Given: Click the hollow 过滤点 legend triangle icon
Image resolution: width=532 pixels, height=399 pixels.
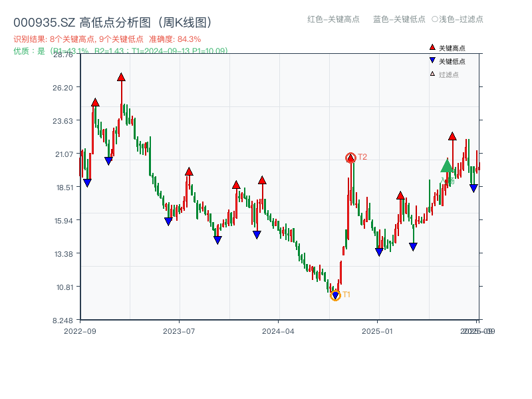Looking at the screenshot, I should tap(432, 74).
